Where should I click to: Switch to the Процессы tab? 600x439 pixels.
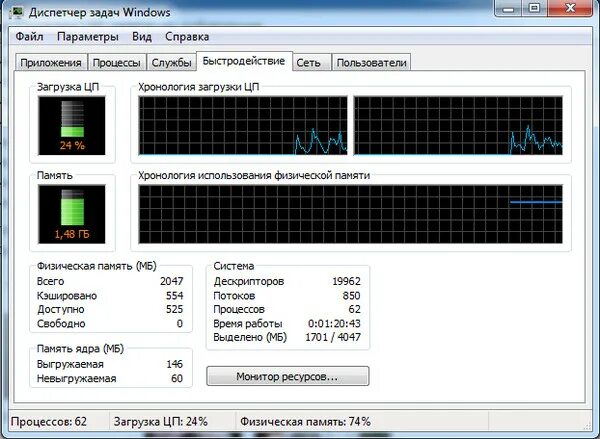(x=116, y=62)
